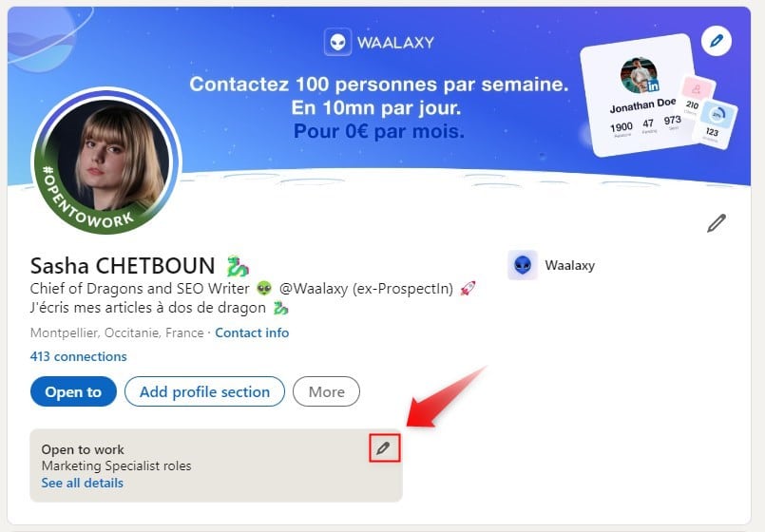
Task: Expand the Open to dropdown button
Action: tap(73, 391)
